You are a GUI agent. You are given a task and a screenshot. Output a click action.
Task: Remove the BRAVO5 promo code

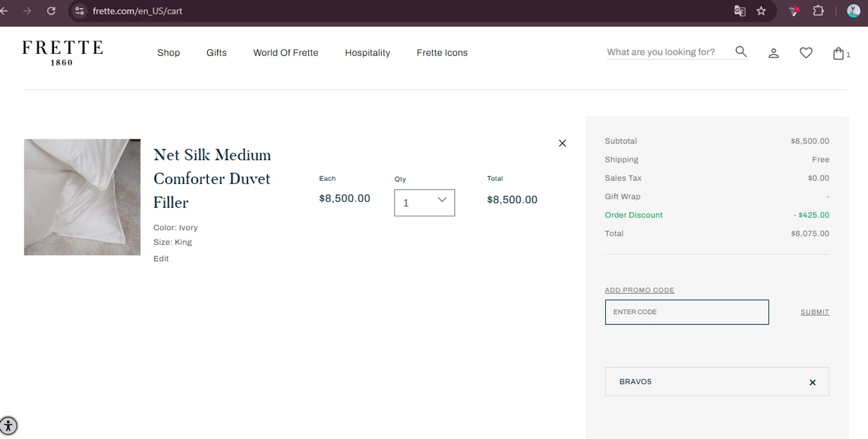(x=812, y=382)
